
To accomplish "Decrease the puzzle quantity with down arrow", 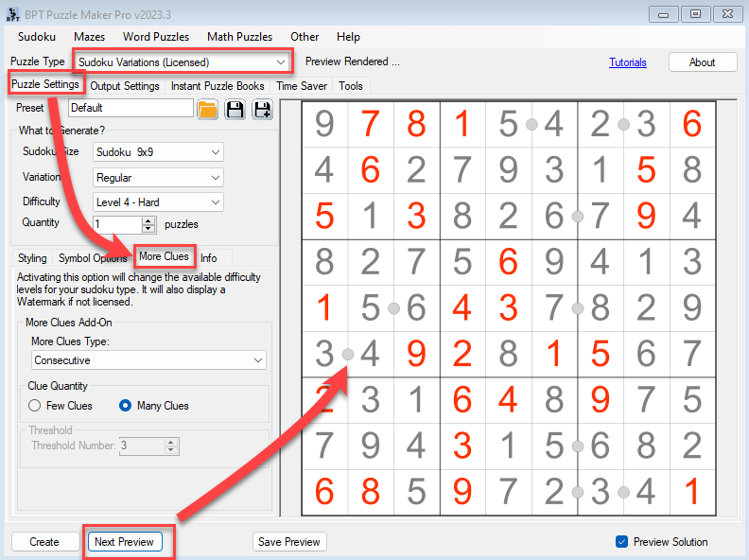I will [x=148, y=229].
